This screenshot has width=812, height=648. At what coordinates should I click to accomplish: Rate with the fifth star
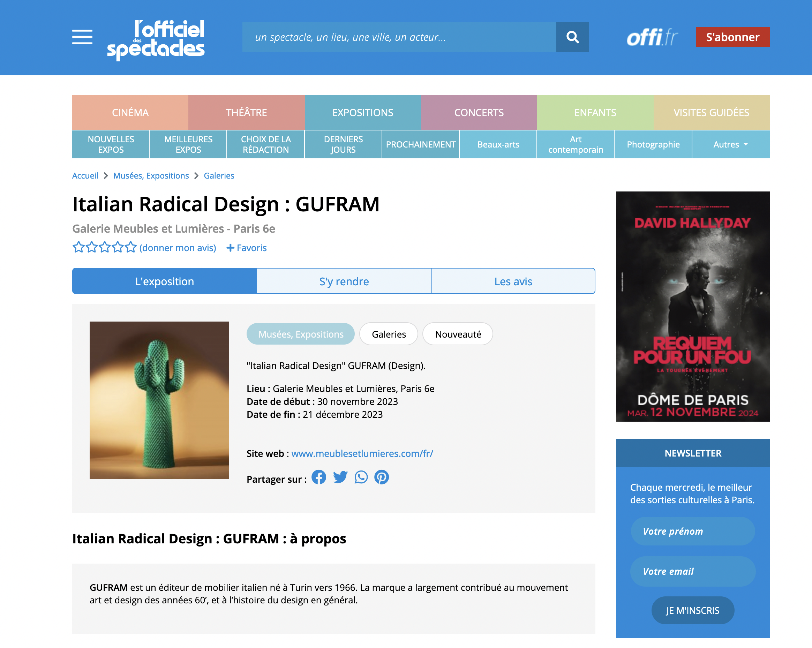[130, 247]
